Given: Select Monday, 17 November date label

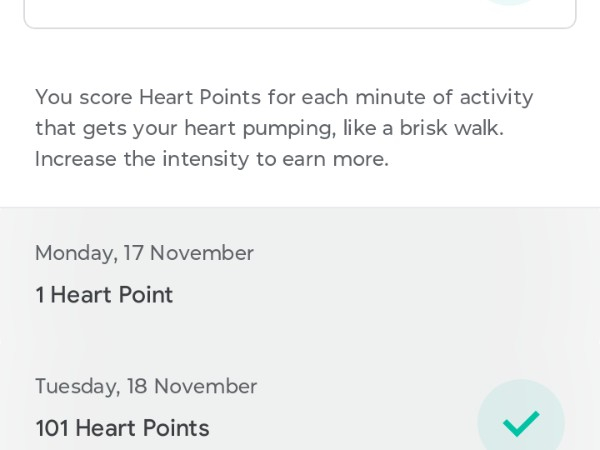Looking at the screenshot, I should (x=144, y=253).
